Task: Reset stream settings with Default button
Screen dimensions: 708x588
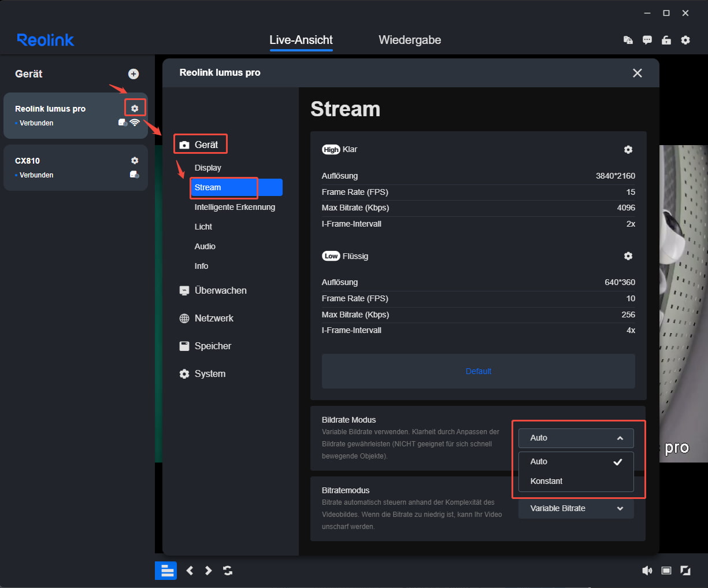Action: 479,371
